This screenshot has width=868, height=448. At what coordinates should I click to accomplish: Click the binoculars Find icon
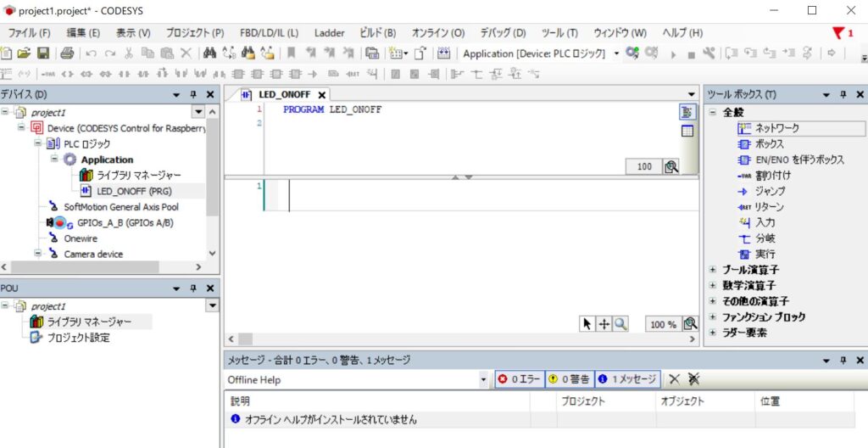pyautogui.click(x=210, y=53)
